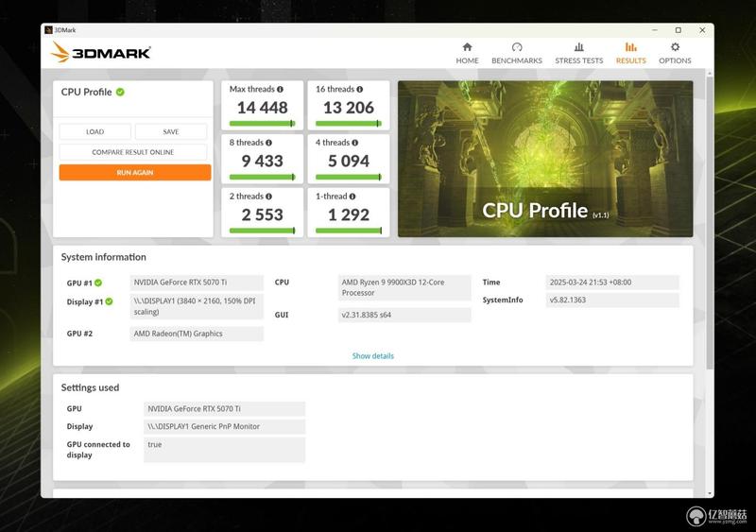The width and height of the screenshot is (756, 532).
Task: Click the results bar chart icon
Action: (630, 47)
